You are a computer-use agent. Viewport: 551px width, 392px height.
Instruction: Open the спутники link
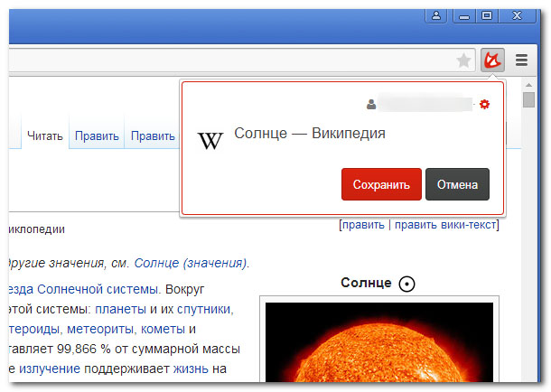pos(203,310)
